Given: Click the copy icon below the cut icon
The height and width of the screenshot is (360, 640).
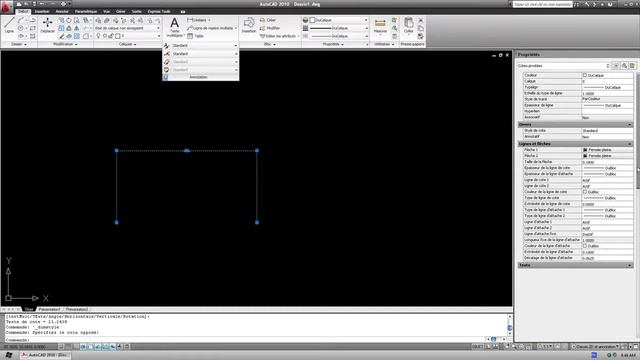Looking at the screenshot, I should coord(421,28).
